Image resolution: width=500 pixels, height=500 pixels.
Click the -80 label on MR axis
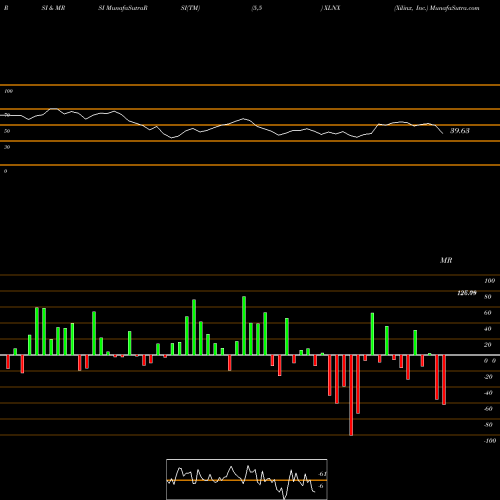tap(488, 425)
